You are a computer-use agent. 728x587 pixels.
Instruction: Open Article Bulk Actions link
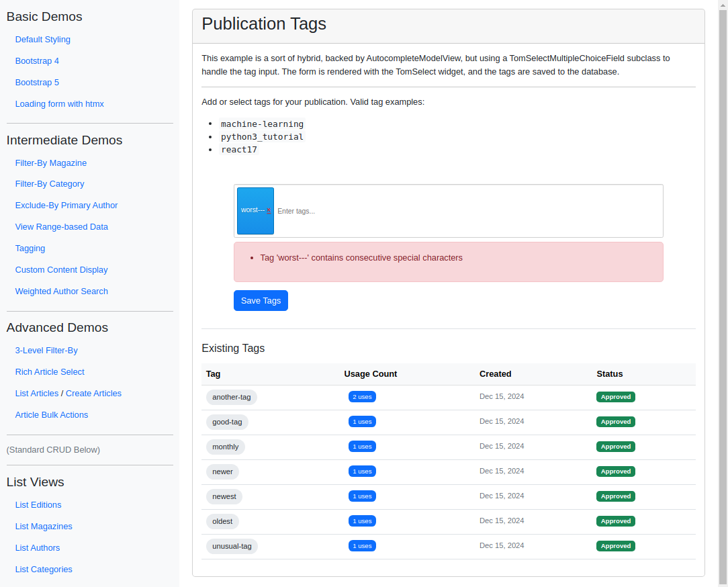52,414
